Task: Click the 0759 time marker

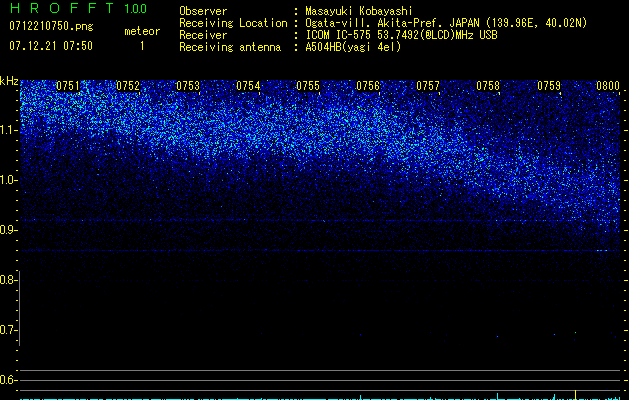Action: click(x=549, y=86)
